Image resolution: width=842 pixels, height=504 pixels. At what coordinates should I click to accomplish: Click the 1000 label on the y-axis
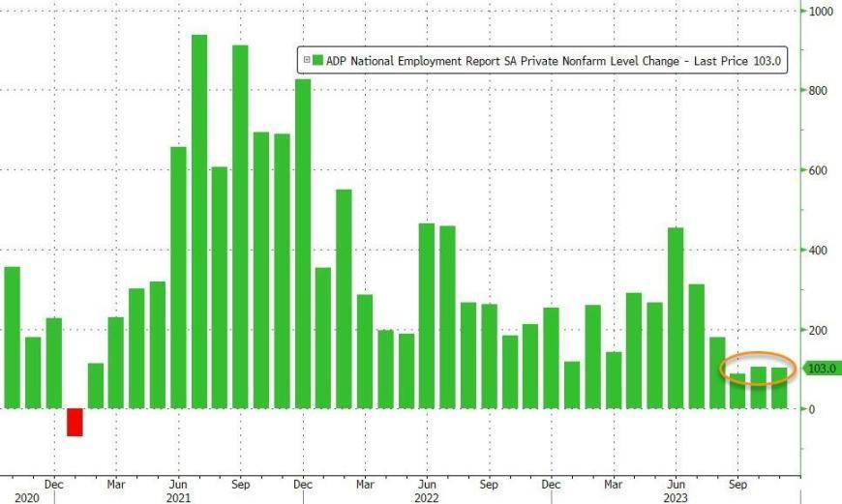pos(822,12)
